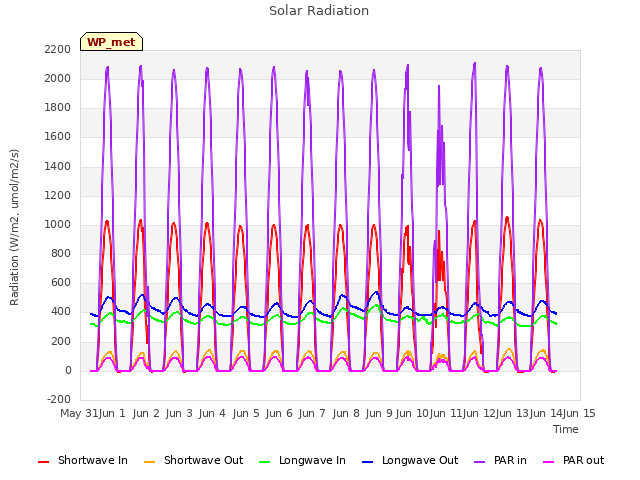Click the 2000 y-axis tick label
The image size is (640, 480).
point(58,78)
